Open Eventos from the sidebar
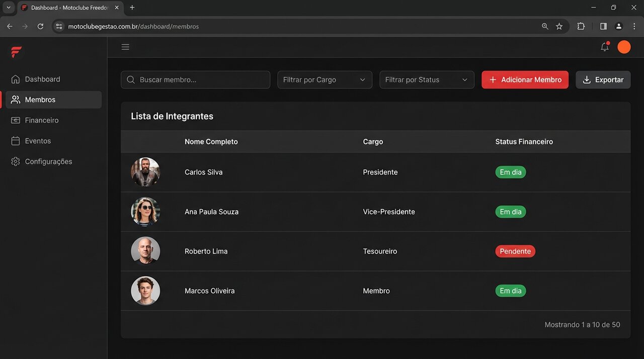Image resolution: width=644 pixels, height=359 pixels. pyautogui.click(x=38, y=141)
